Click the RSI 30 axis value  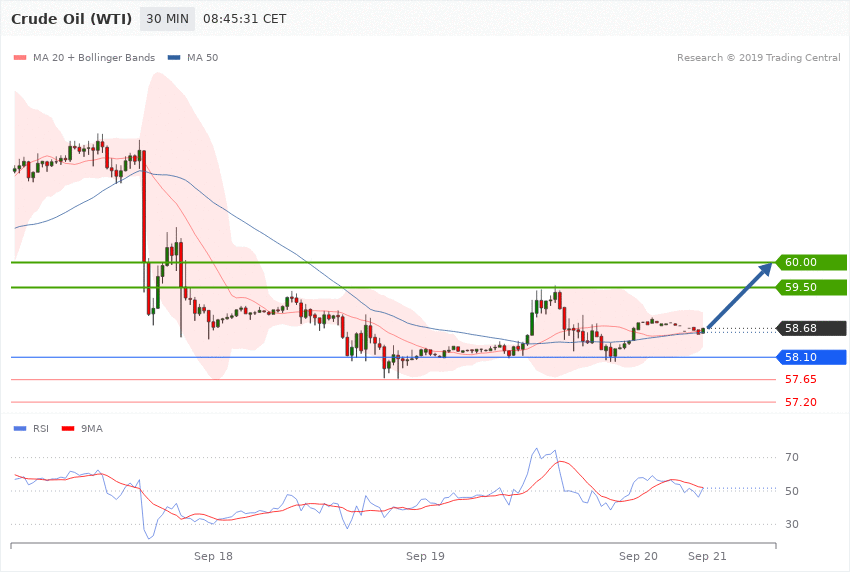click(x=791, y=524)
